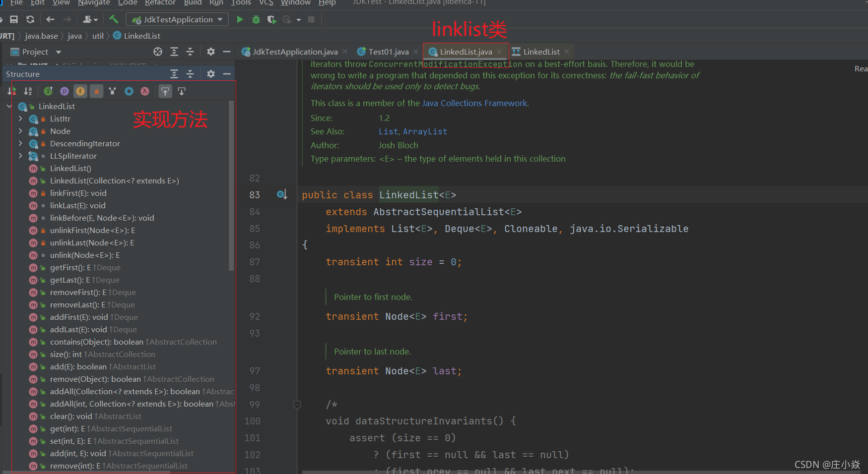Image resolution: width=868 pixels, height=474 pixels.
Task: Click the java.base breadcrumb
Action: click(x=41, y=36)
